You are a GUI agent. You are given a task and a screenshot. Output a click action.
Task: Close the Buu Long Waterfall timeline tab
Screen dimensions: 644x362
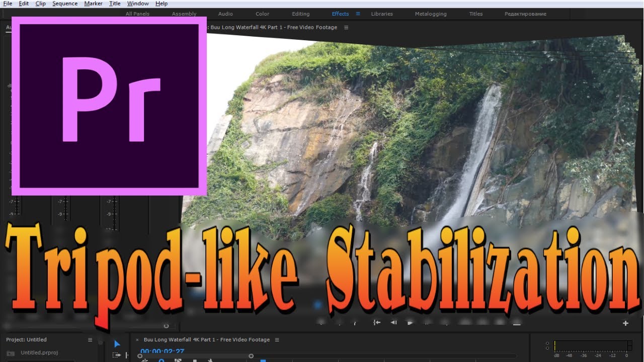click(137, 340)
